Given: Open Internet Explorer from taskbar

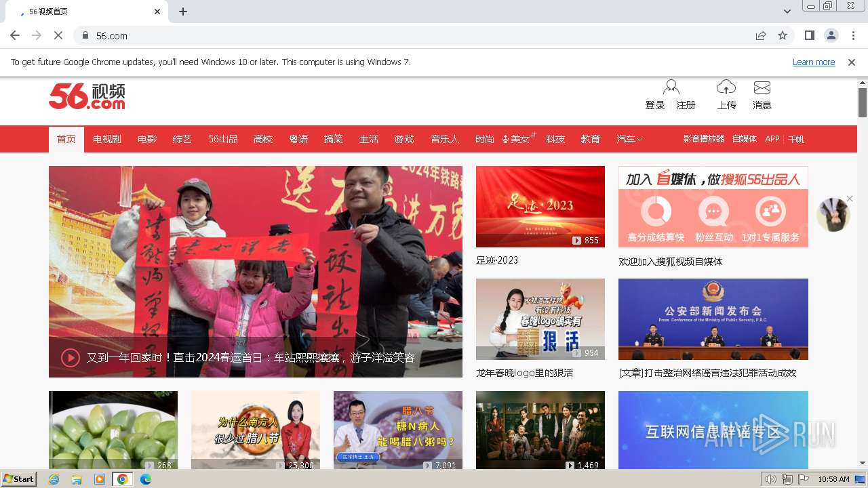Looking at the screenshot, I should click(54, 479).
